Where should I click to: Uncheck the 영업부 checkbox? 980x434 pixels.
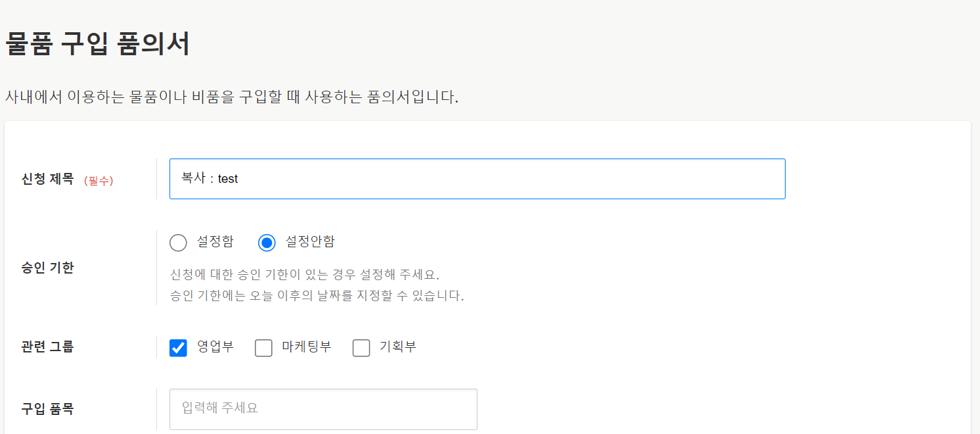[178, 348]
